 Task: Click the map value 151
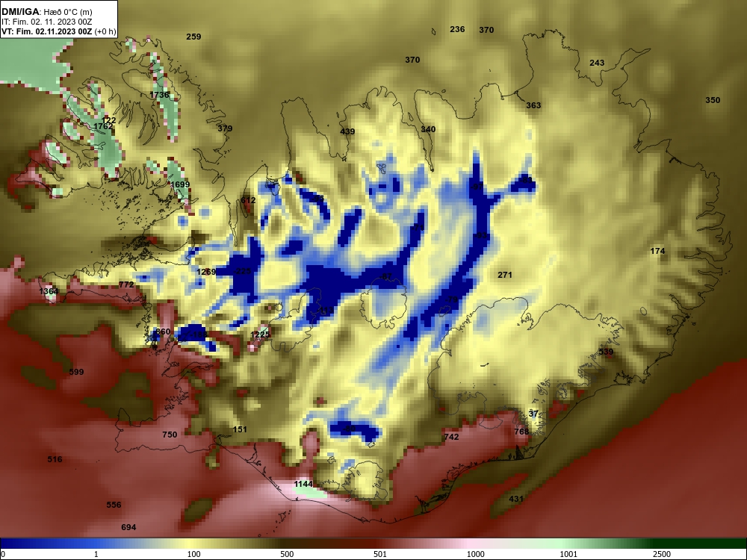point(240,429)
